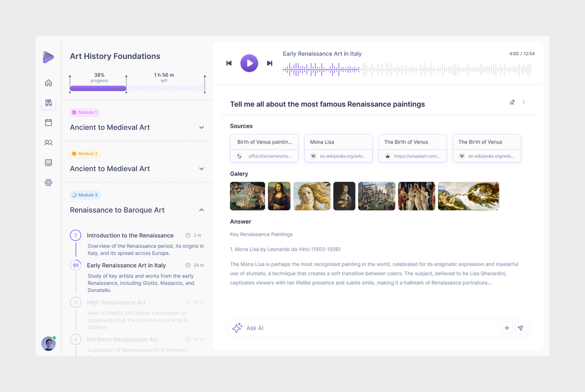The height and width of the screenshot is (392, 585).
Task: Open Lady with an Ermine thumbnail
Action: (344, 196)
